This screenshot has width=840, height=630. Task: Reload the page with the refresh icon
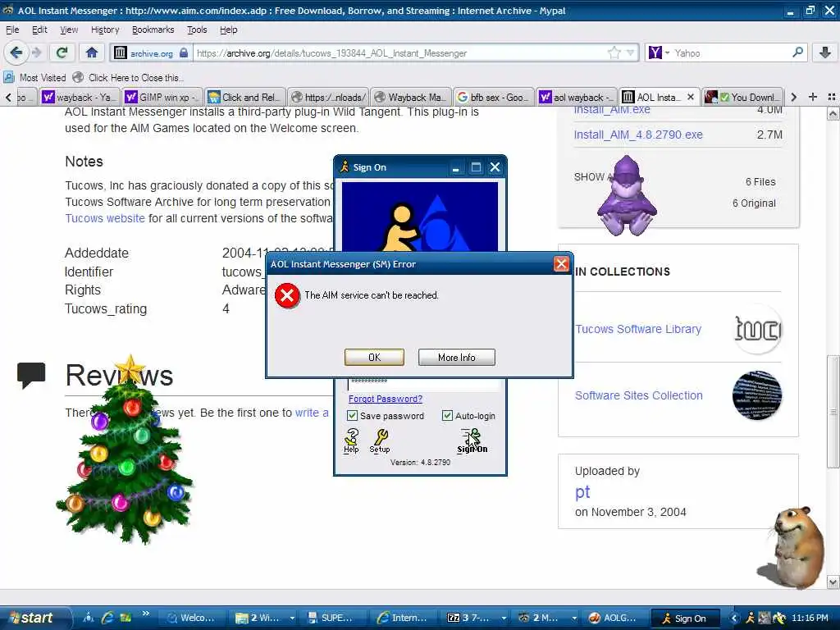(62, 52)
